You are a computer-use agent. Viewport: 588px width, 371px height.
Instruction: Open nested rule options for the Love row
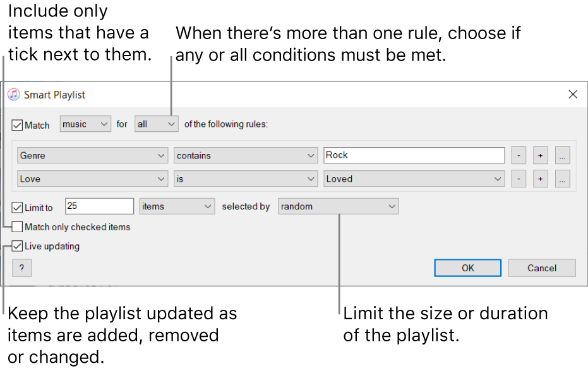pyautogui.click(x=562, y=179)
